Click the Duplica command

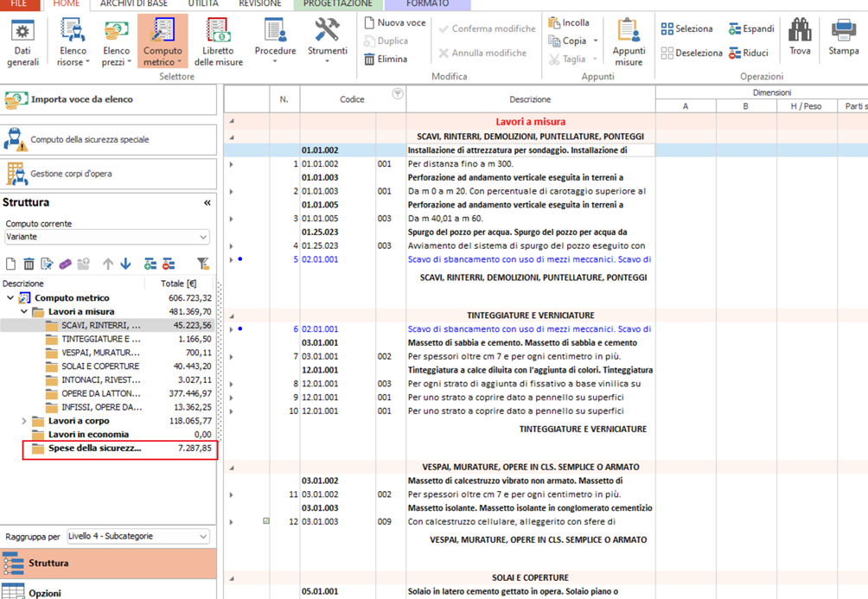point(386,41)
